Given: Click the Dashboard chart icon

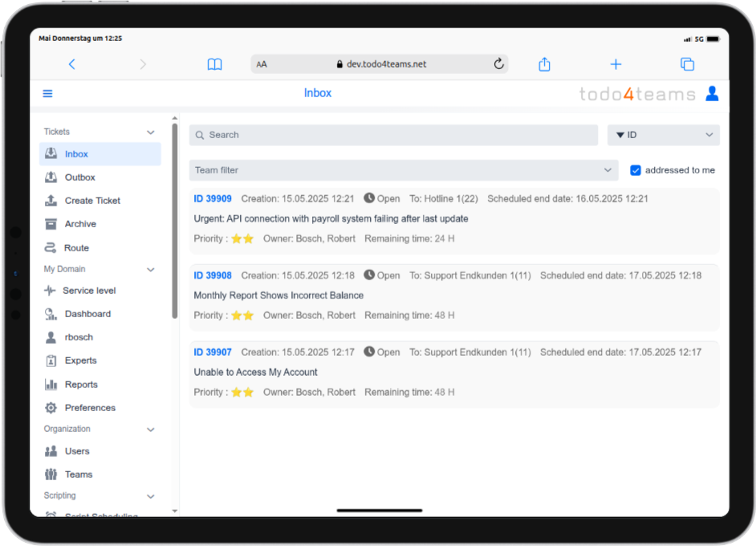Looking at the screenshot, I should click(x=51, y=314).
